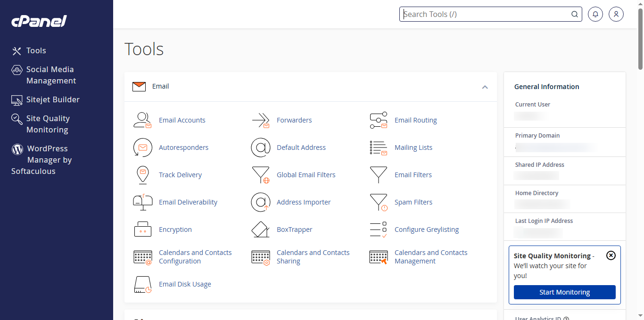Open the Configure Greylisting link
The image size is (644, 320).
click(426, 230)
